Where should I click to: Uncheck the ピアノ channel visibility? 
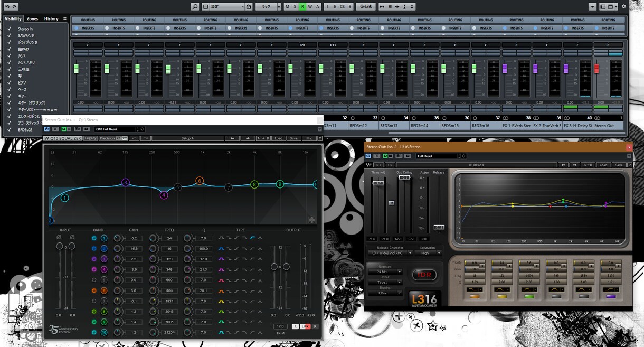pos(9,82)
